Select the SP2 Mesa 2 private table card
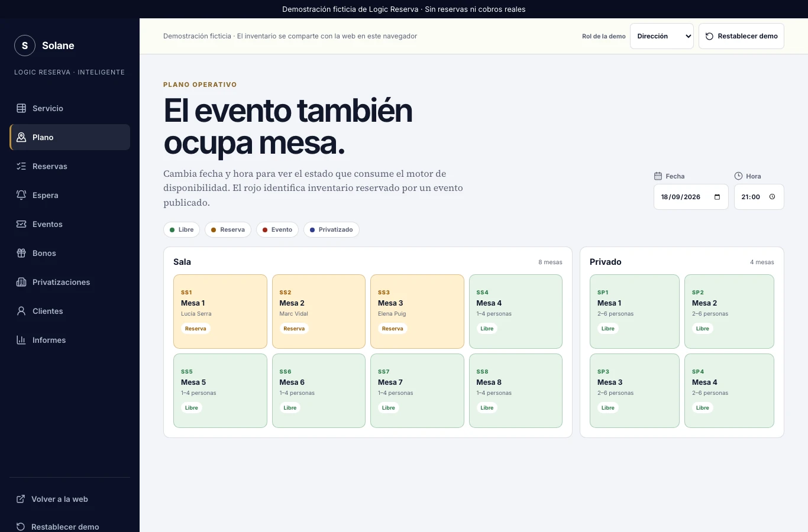 coord(729,312)
